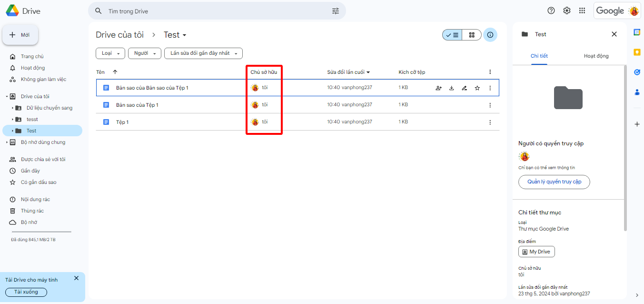644x304 pixels.
Task: Click the rename pencil icon on the first file
Action: (x=464, y=88)
